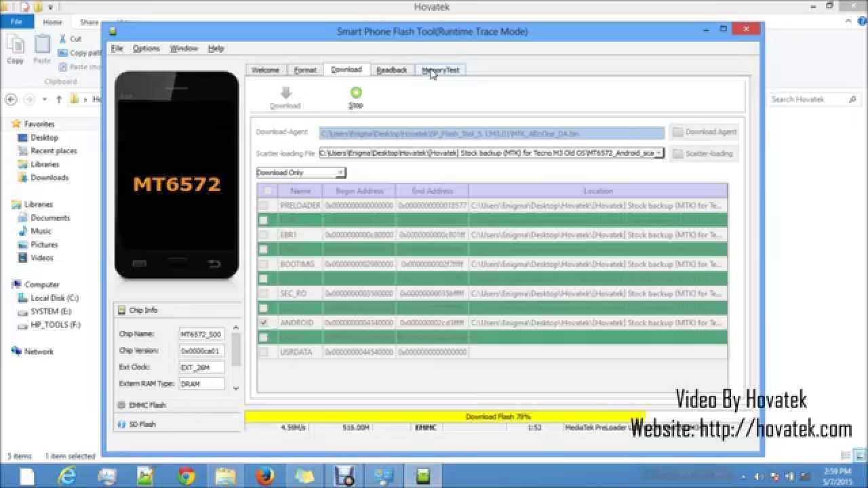Click the Favorites star in Explorer sidebar
Viewport: 868px width, 488px height.
pos(16,124)
